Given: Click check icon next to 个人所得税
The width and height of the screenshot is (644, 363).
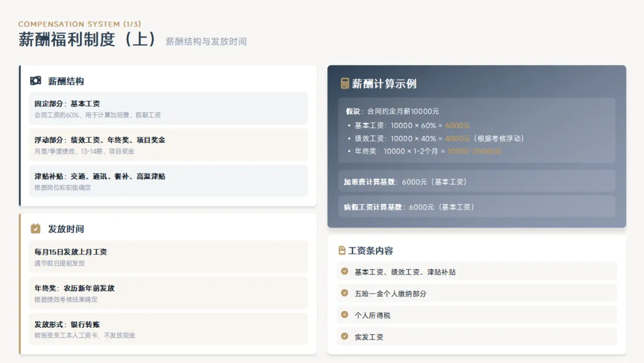Looking at the screenshot, I should [344, 315].
